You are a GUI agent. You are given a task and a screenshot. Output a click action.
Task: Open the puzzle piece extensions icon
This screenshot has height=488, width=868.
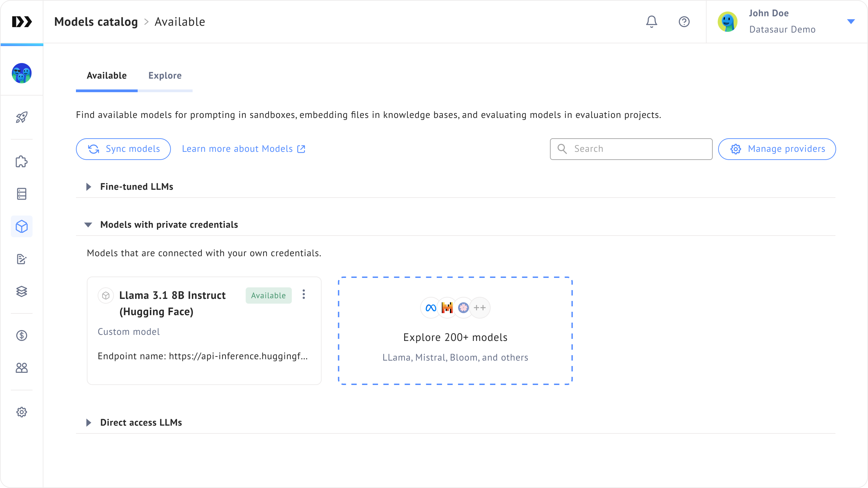[x=22, y=162]
